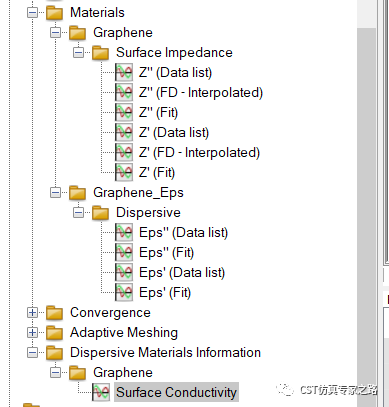This screenshot has width=389, height=407.
Task: Expand the Adaptive Meshing folder
Action: click(x=32, y=333)
